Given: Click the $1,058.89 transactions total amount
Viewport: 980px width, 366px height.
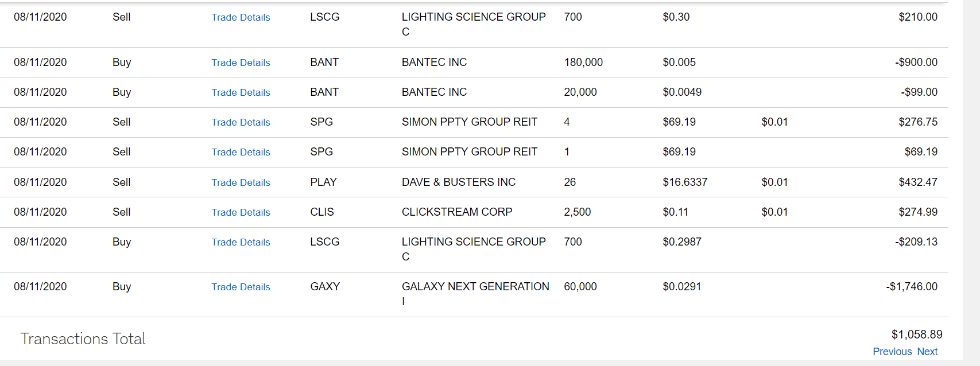Looking at the screenshot, I should [x=917, y=334].
